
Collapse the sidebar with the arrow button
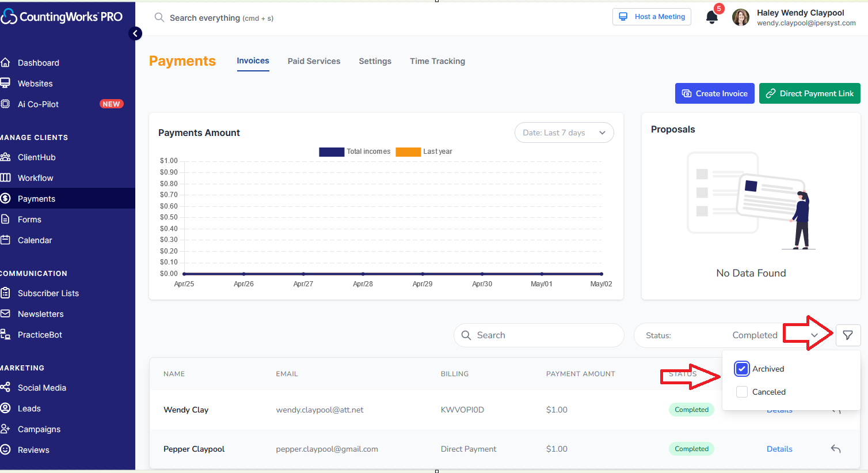[x=135, y=33]
